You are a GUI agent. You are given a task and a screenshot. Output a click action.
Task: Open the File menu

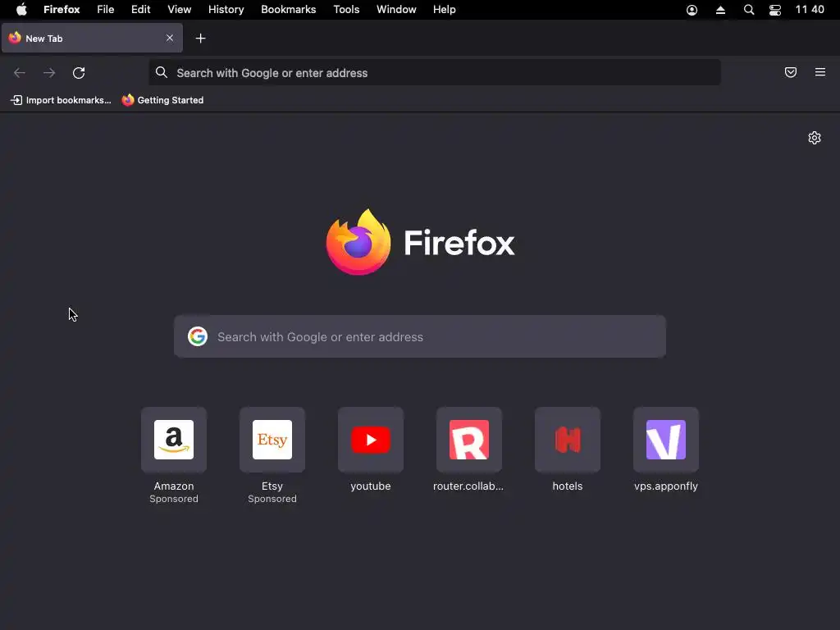106,10
